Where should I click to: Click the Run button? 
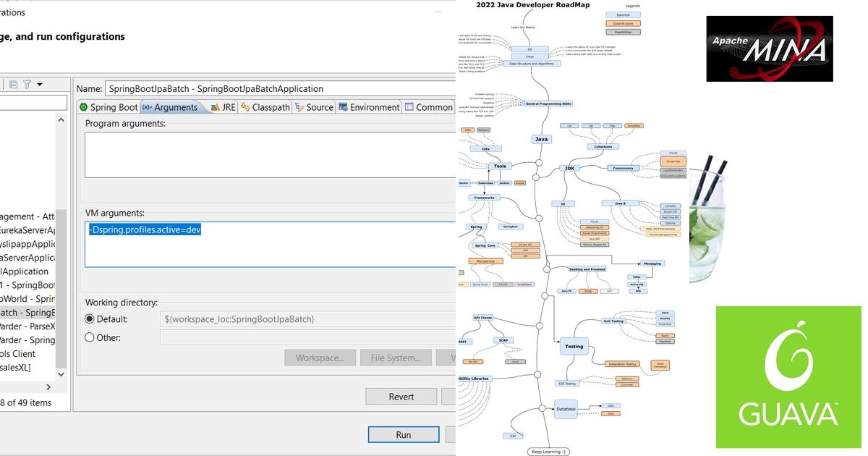pos(403,434)
